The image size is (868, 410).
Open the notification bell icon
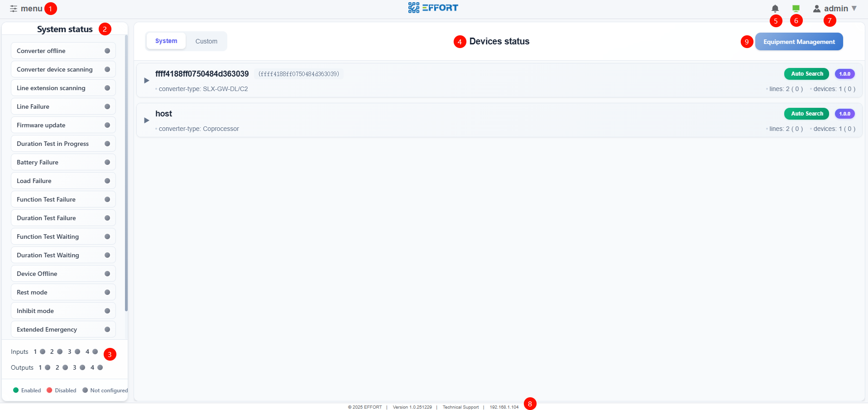775,9
